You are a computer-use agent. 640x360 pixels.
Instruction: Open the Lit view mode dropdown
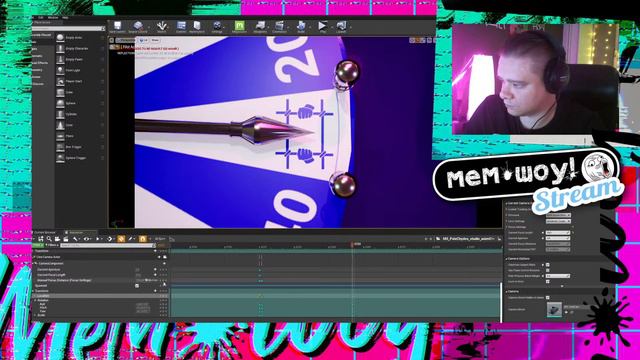(143, 40)
